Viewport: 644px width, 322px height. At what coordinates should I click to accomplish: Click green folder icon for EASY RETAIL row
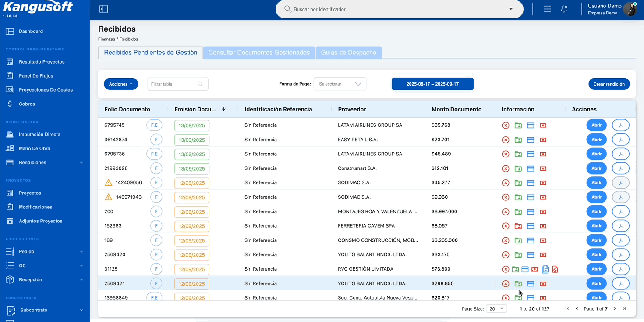click(x=518, y=140)
